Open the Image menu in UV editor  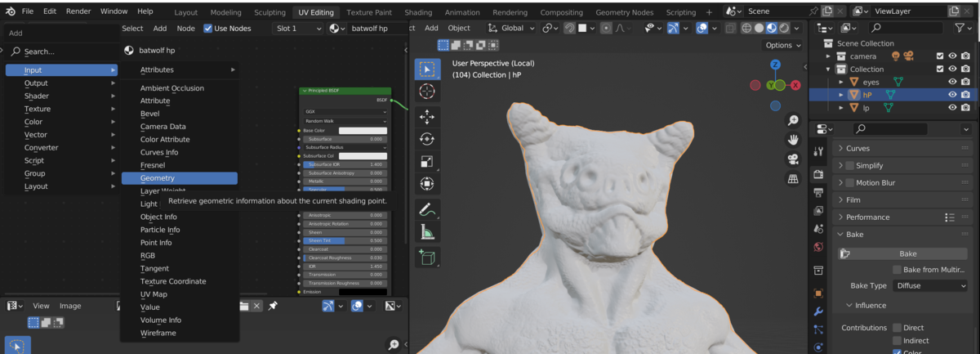tap(70, 306)
